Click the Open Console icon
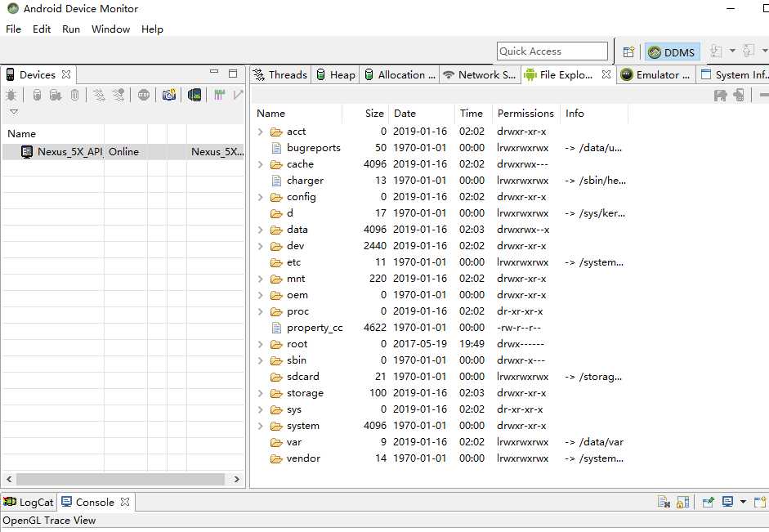769x532 pixels. tap(760, 502)
